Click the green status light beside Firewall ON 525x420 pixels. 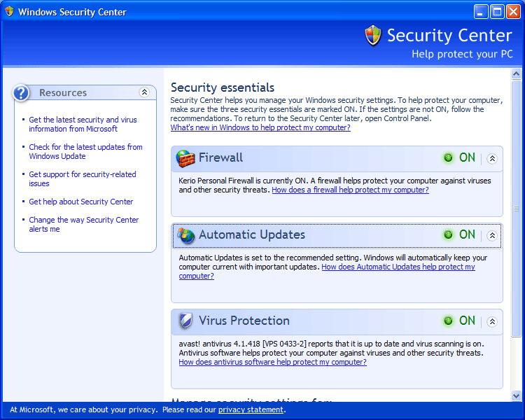pyautogui.click(x=448, y=157)
